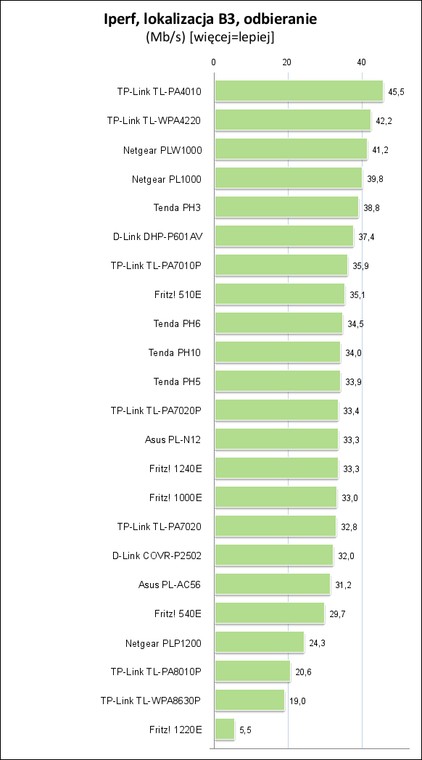Select the Asus PL-AC56 bar
The height and width of the screenshot is (760, 422).
[272, 584]
